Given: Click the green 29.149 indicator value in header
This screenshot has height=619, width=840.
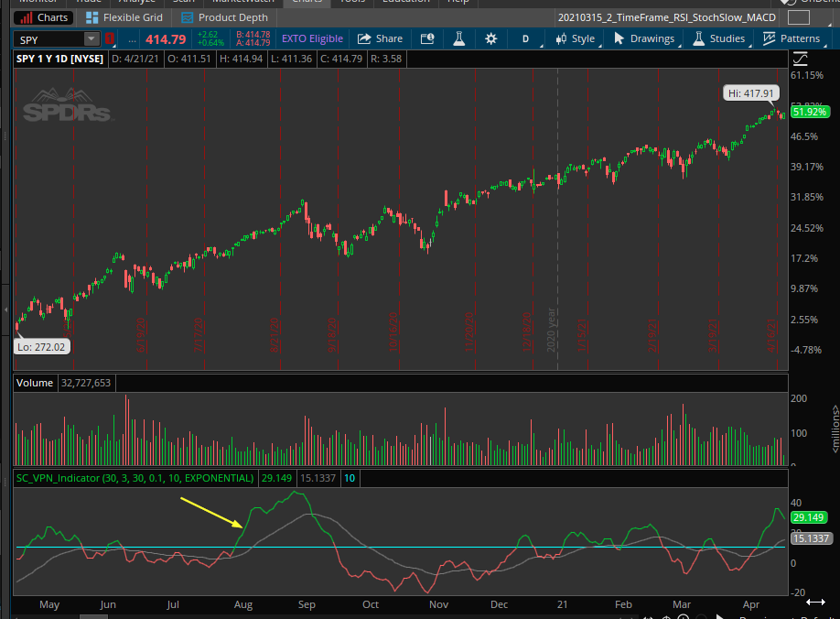Looking at the screenshot, I should tap(276, 478).
